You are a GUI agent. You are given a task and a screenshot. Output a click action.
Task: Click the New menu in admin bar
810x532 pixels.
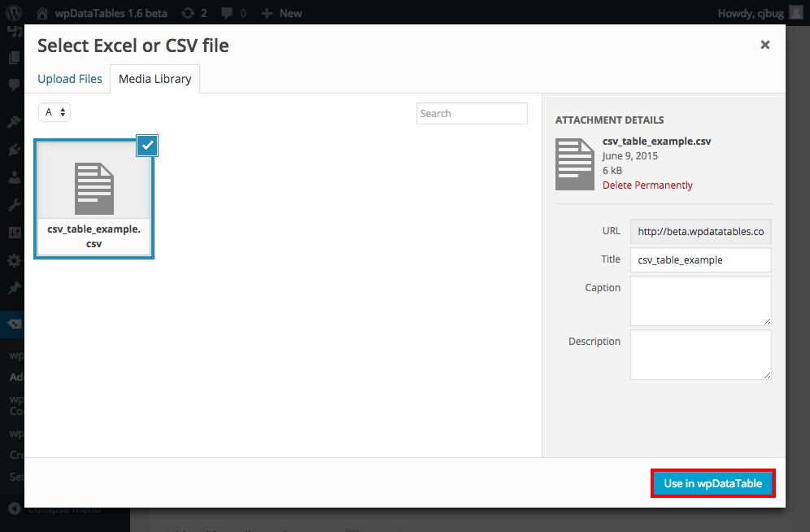[290, 14]
